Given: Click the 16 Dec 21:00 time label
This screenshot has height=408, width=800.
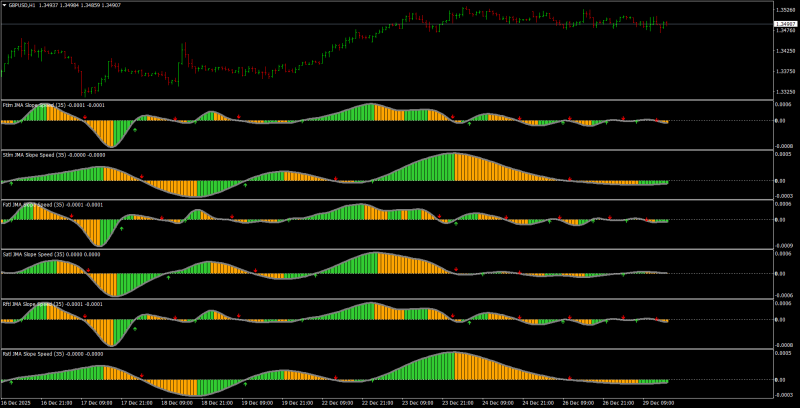Looking at the screenshot, I should coord(56,403).
